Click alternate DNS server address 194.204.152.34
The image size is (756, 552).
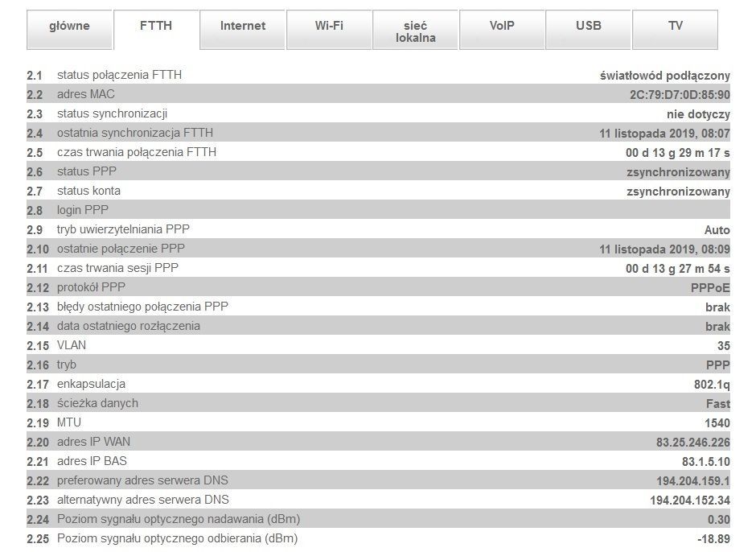tap(690, 501)
